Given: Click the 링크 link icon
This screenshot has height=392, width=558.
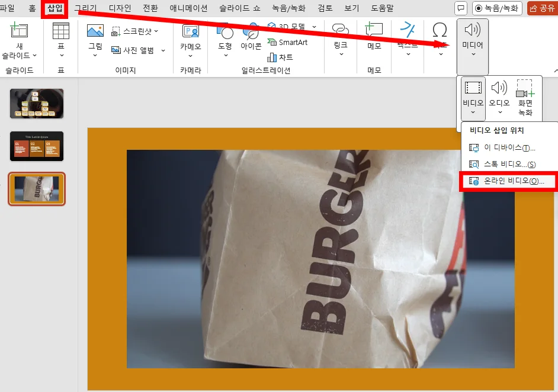Looking at the screenshot, I should [x=340, y=30].
